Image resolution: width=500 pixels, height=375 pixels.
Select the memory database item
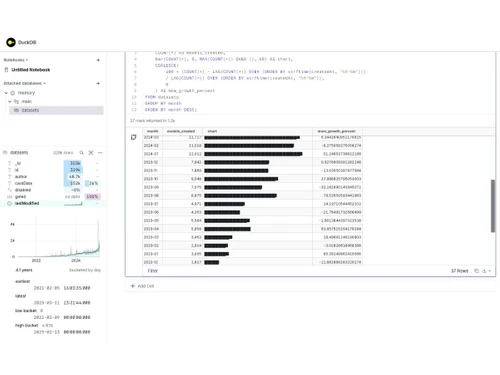26,93
